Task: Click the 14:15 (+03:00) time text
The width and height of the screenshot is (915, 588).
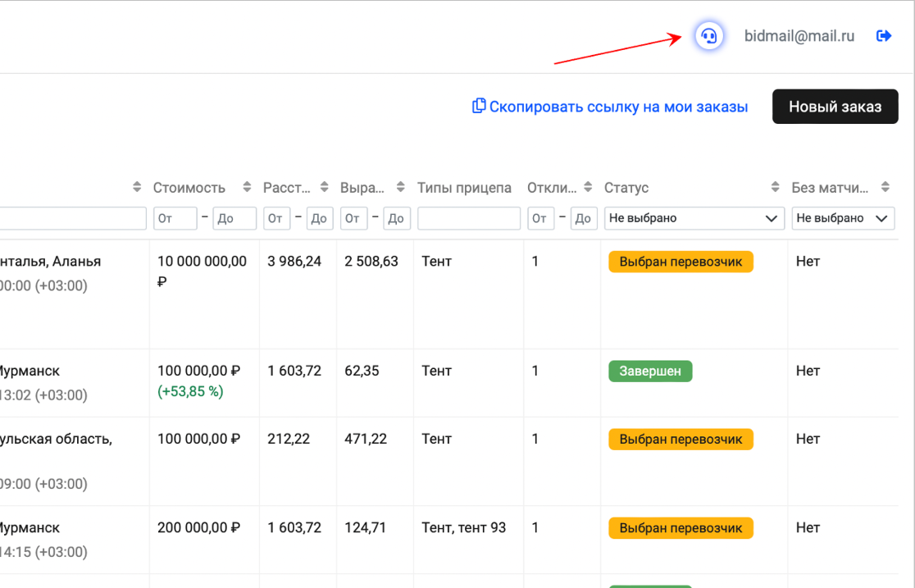Action: [x=43, y=552]
